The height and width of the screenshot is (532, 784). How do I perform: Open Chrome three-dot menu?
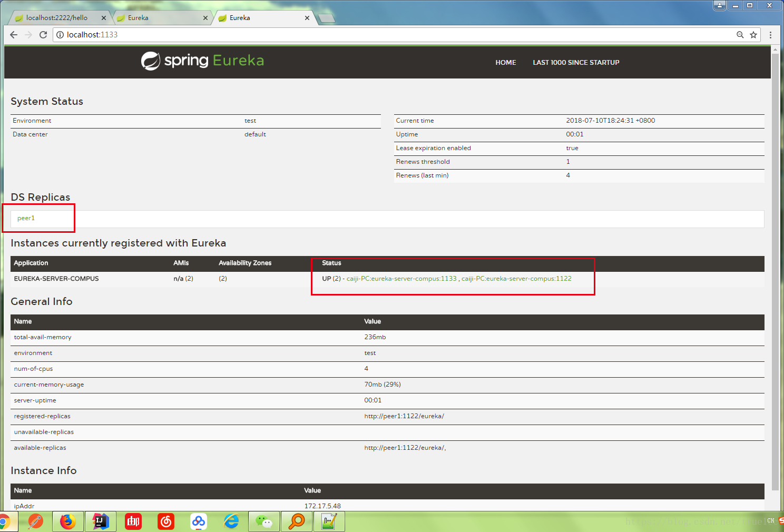coord(770,35)
